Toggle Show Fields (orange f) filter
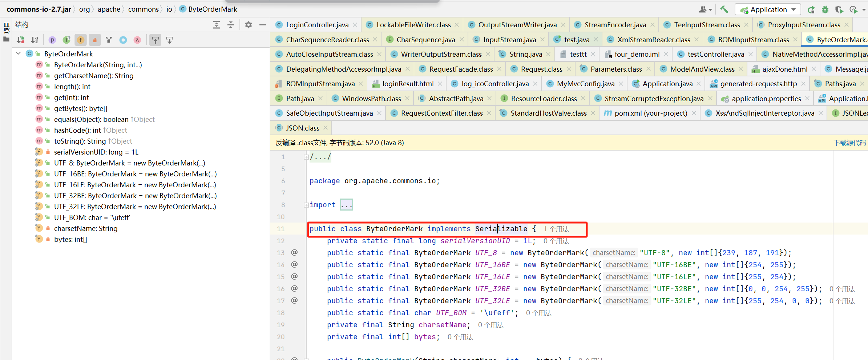868x360 pixels. (x=81, y=40)
